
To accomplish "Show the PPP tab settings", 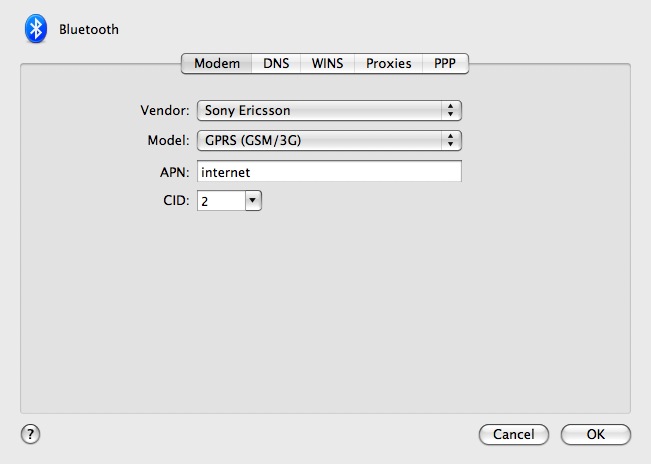I will [x=445, y=63].
